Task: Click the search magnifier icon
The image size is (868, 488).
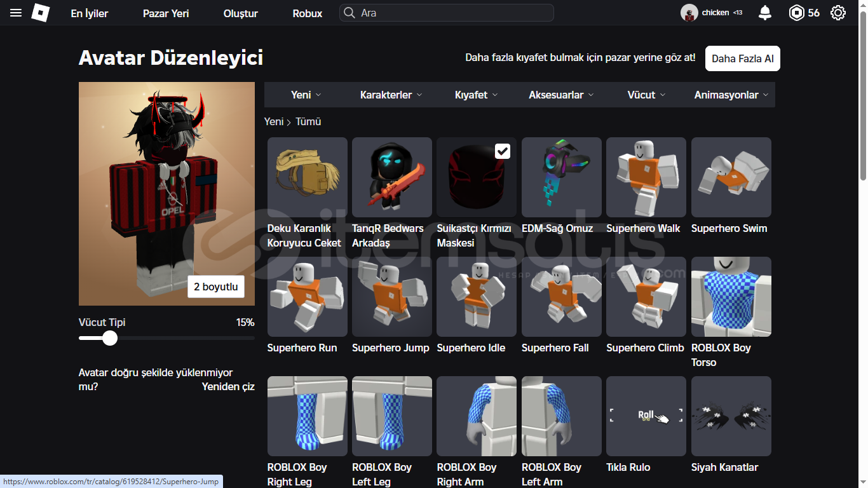Action: 349,13
